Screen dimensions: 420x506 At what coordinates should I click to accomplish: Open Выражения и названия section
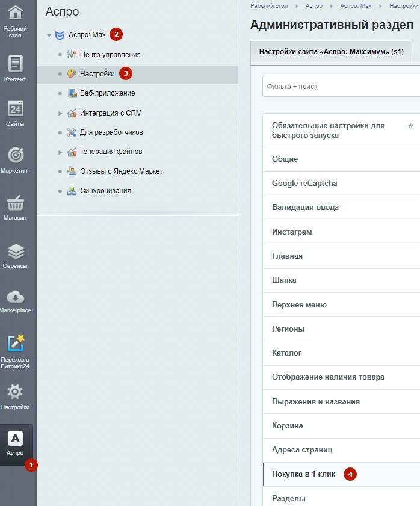pos(341,402)
